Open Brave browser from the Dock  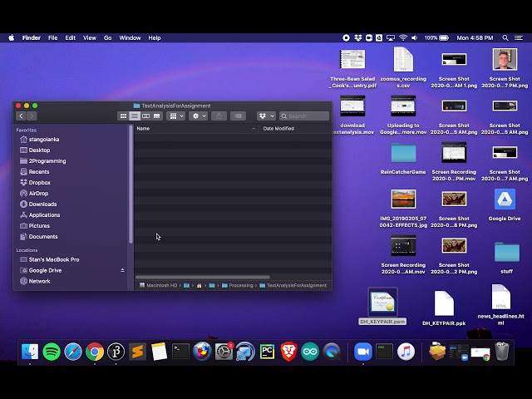[288, 352]
